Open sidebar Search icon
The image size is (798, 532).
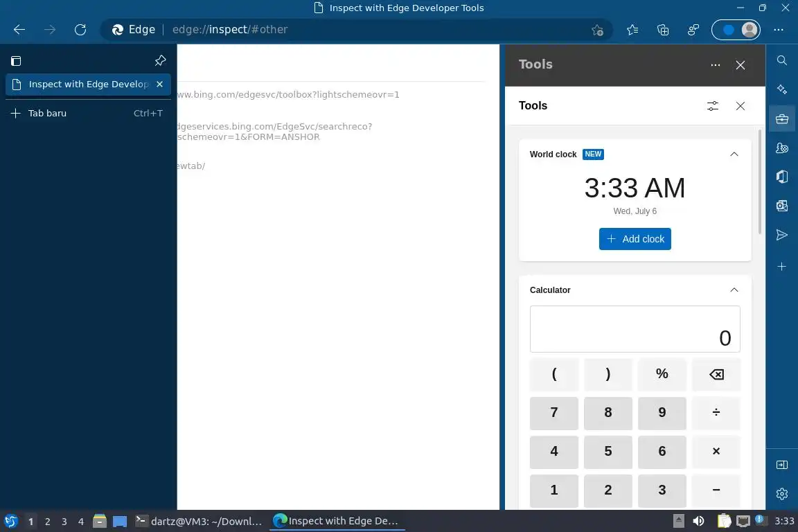781,60
